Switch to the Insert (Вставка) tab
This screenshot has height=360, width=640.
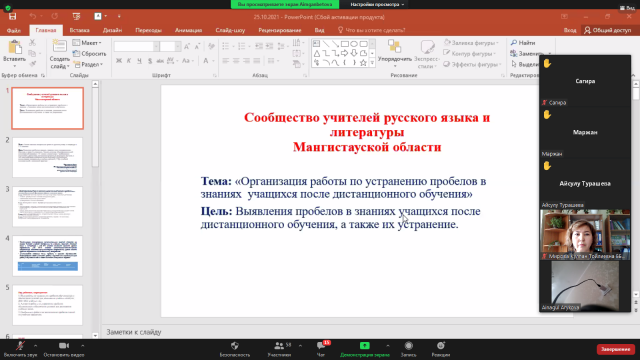pyautogui.click(x=79, y=30)
